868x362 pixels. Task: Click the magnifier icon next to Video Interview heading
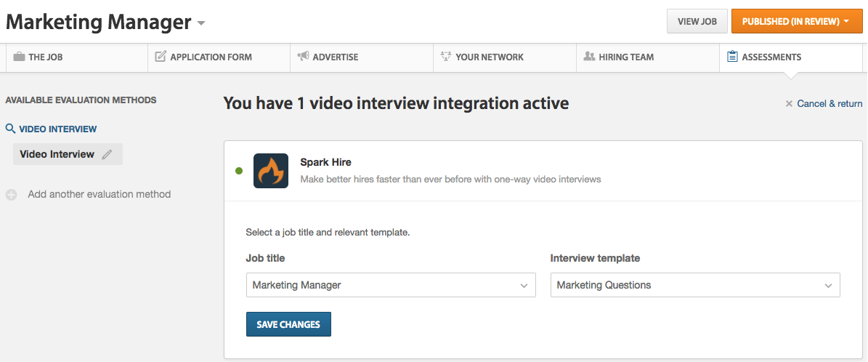click(x=10, y=129)
